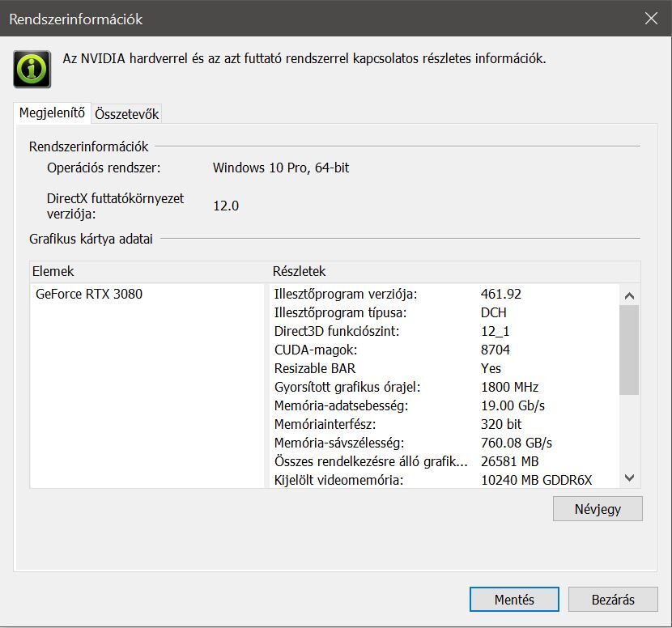Click the scroll down arrow in details list
The image size is (672, 628).
click(629, 477)
